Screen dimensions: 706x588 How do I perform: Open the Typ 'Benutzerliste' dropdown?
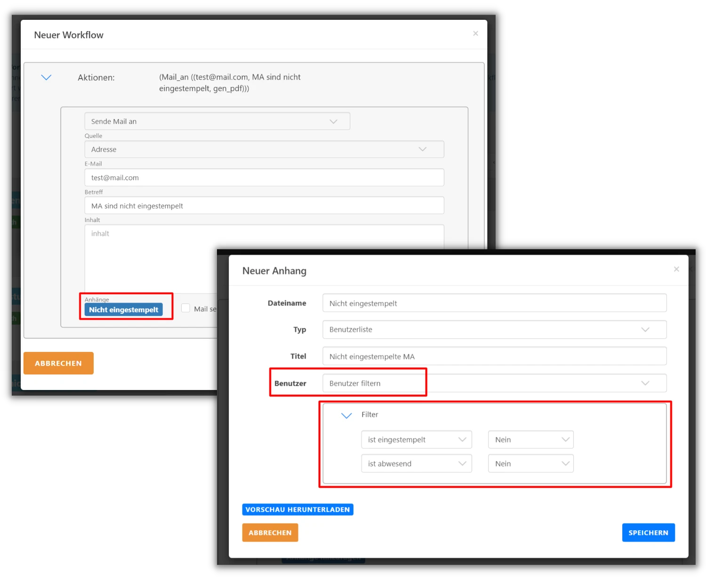(x=494, y=330)
